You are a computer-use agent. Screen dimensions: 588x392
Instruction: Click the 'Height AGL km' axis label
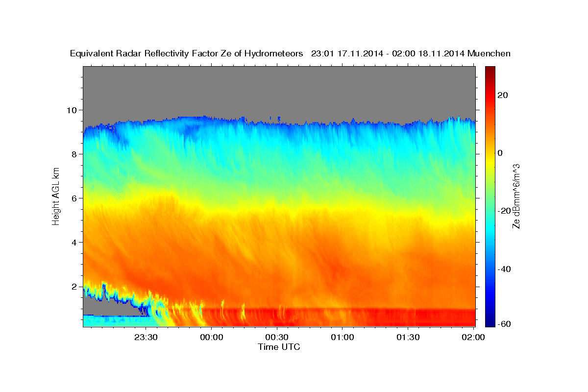pos(56,196)
